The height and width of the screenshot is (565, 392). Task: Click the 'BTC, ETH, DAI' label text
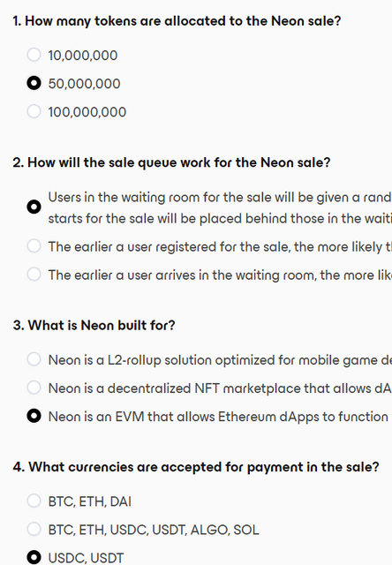point(90,501)
